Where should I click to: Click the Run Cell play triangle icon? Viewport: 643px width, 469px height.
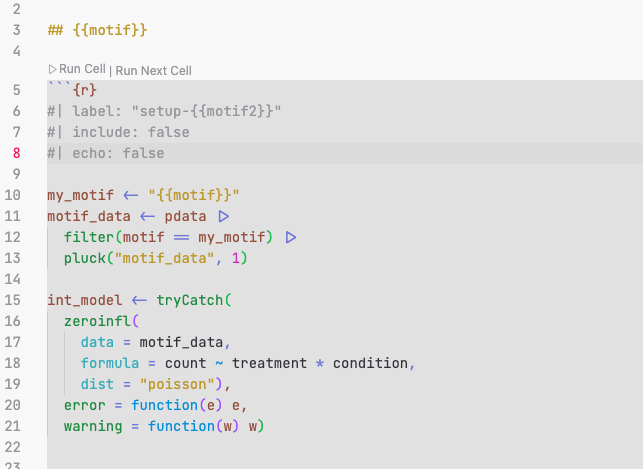pyautogui.click(x=53, y=69)
